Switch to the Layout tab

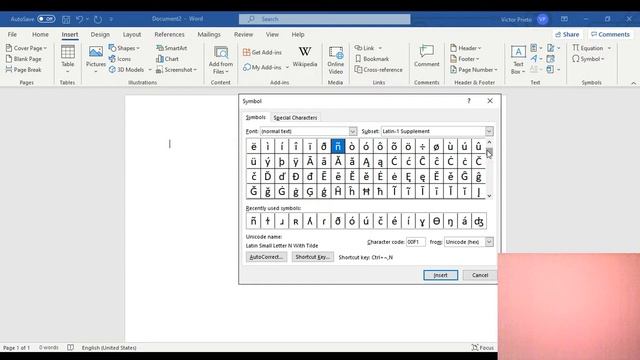(132, 35)
